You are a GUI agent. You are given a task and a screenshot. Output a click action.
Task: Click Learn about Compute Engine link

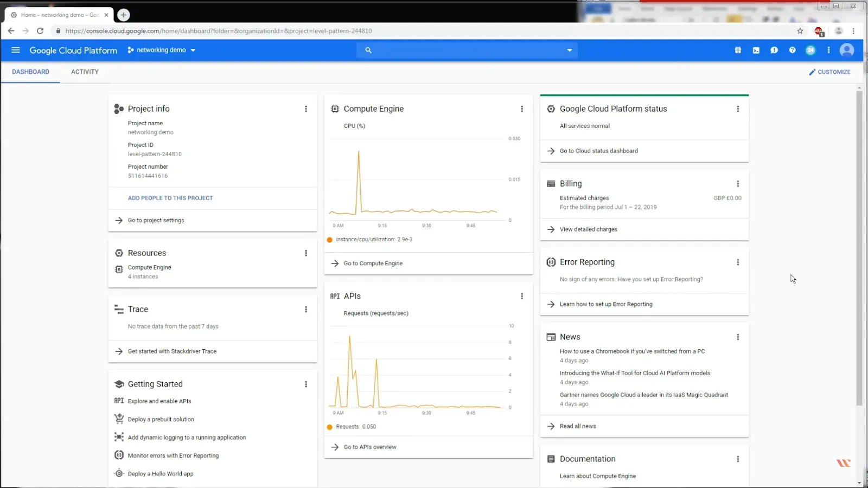tap(598, 476)
